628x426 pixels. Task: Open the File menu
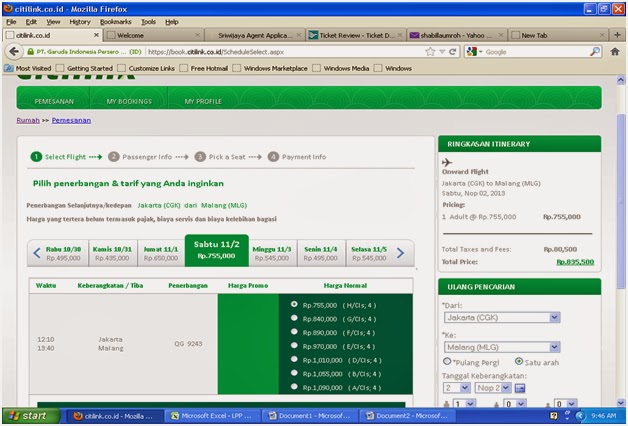11,22
